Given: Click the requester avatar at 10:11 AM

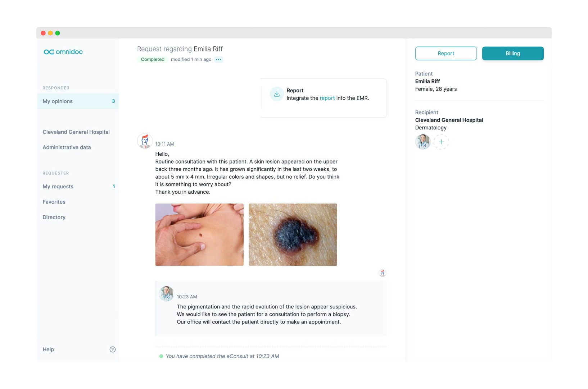Looking at the screenshot, I should tap(145, 141).
